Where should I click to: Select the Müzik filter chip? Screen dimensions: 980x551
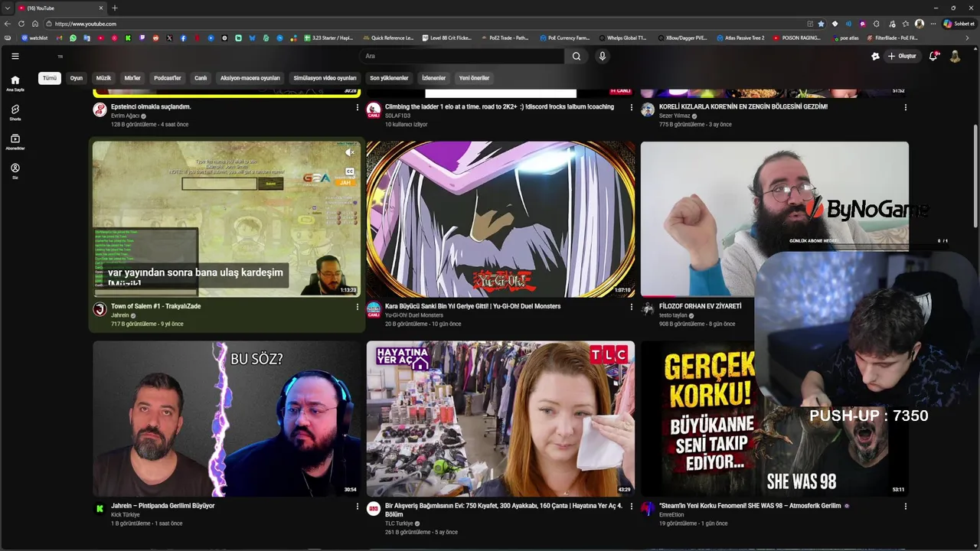[103, 78]
